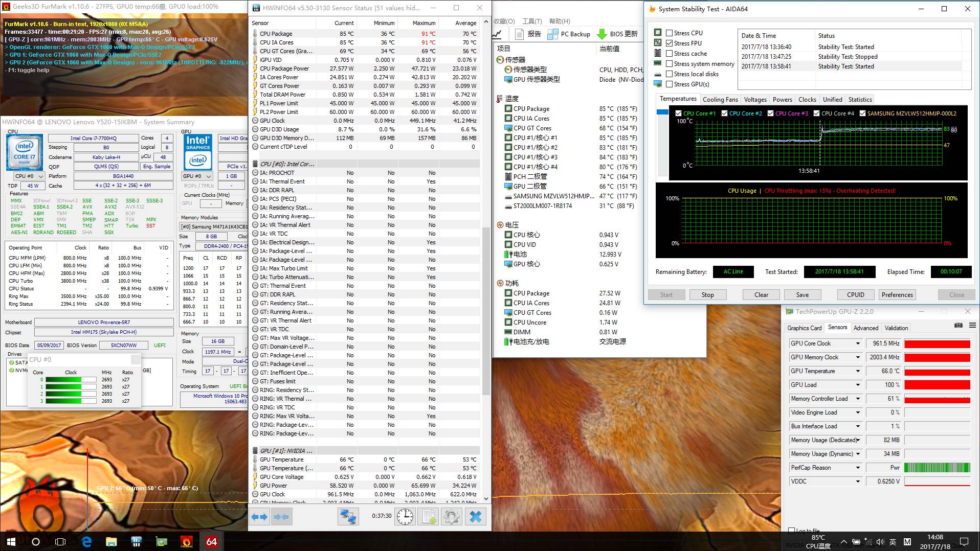The height and width of the screenshot is (551, 980).
Task: Open the GPU-Z hamburger menu icon
Action: pos(972,325)
